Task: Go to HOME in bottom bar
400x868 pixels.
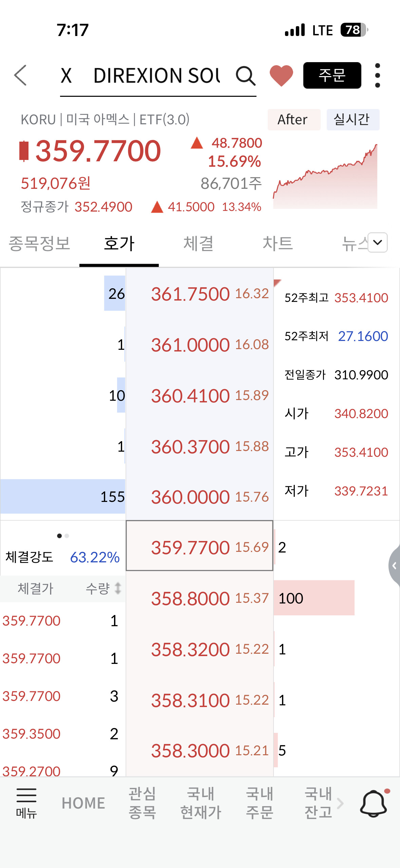Action: pos(83,803)
